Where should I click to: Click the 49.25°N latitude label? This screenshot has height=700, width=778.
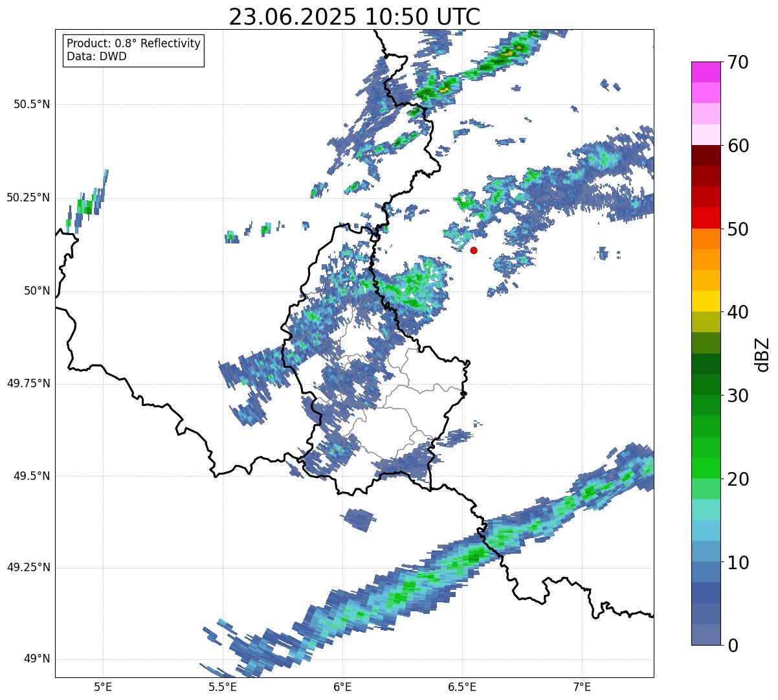(x=28, y=567)
